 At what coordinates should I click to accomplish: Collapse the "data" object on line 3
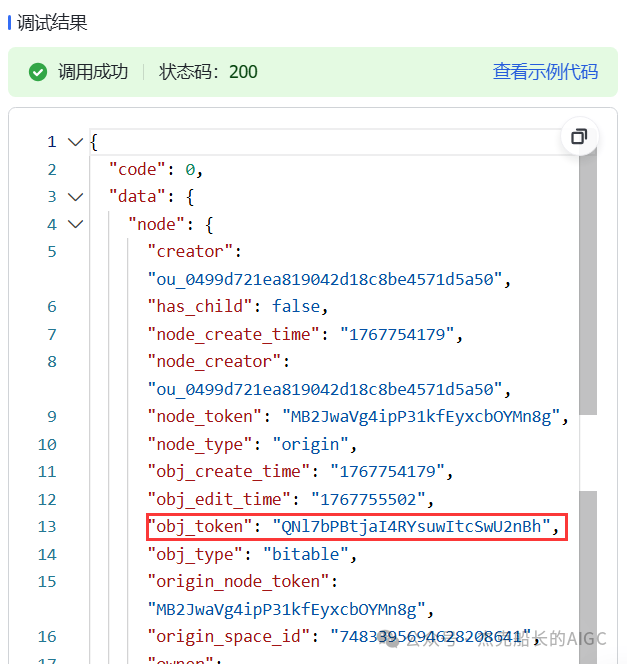(x=75, y=197)
